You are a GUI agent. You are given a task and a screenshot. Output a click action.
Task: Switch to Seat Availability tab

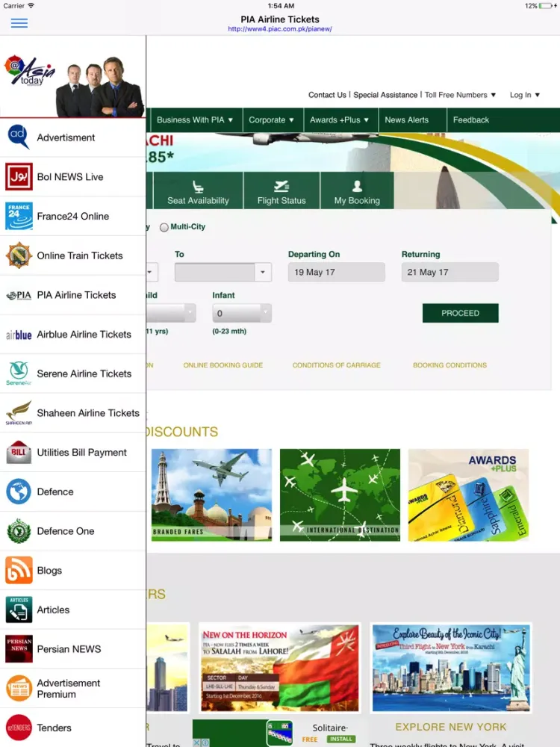coord(198,190)
